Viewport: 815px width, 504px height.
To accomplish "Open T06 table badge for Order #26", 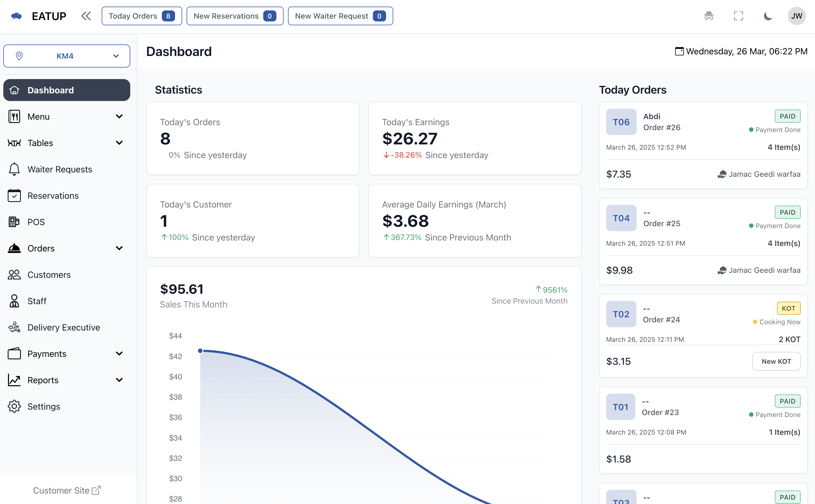I will pos(621,122).
